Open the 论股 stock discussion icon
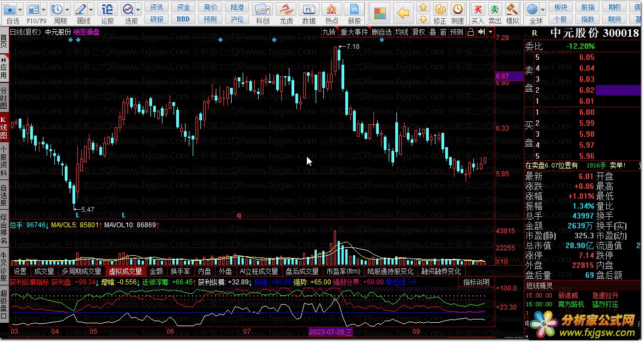This screenshot has height=342, width=644. click(x=107, y=9)
